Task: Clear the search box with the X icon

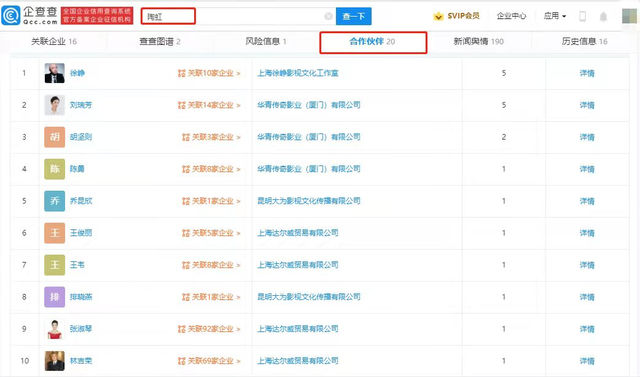Action: [328, 16]
